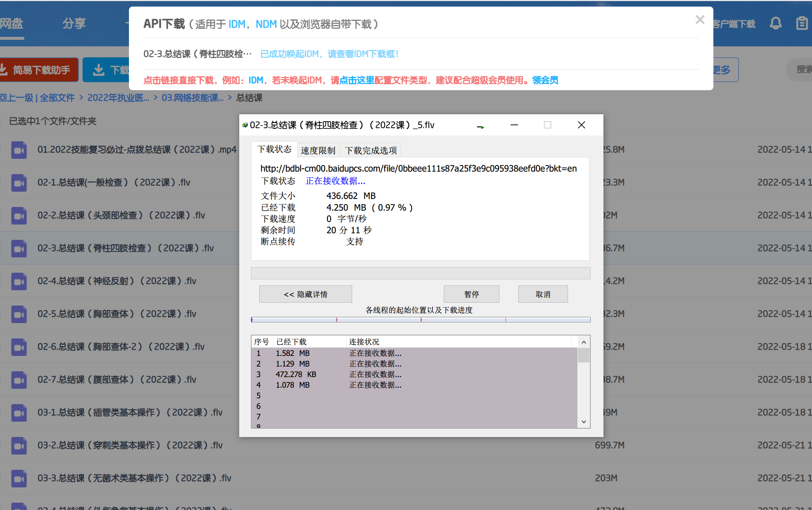Pause the download with 暂停
This screenshot has height=510, width=812.
tap(471, 294)
